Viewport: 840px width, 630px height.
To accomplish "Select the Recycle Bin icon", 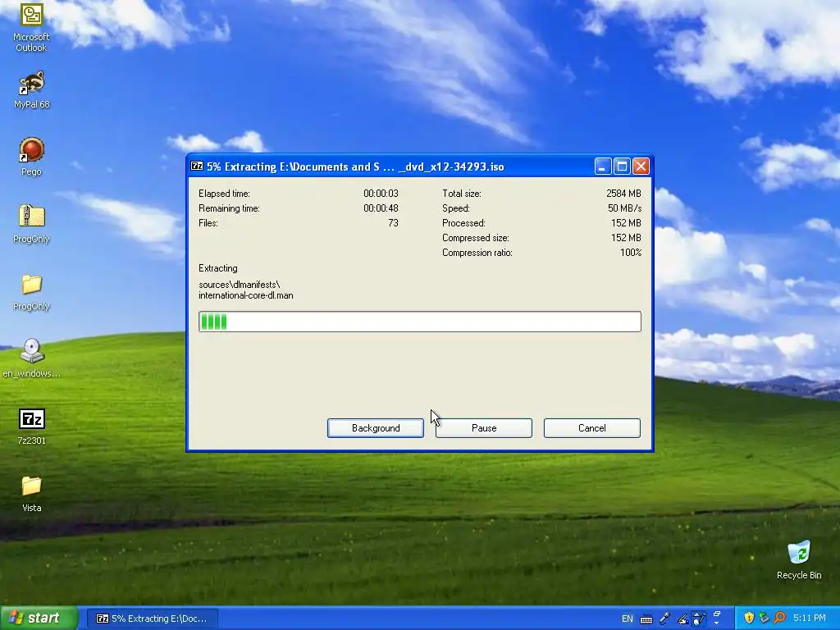I will pos(799,559).
